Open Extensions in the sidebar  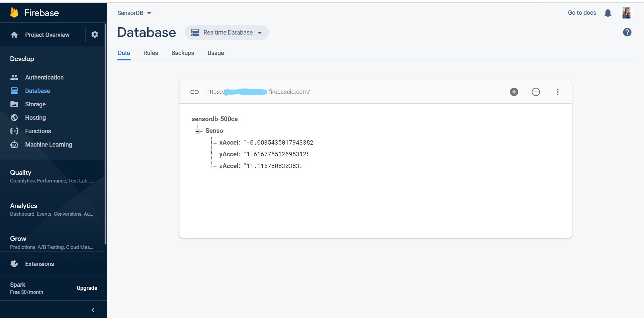[40, 264]
